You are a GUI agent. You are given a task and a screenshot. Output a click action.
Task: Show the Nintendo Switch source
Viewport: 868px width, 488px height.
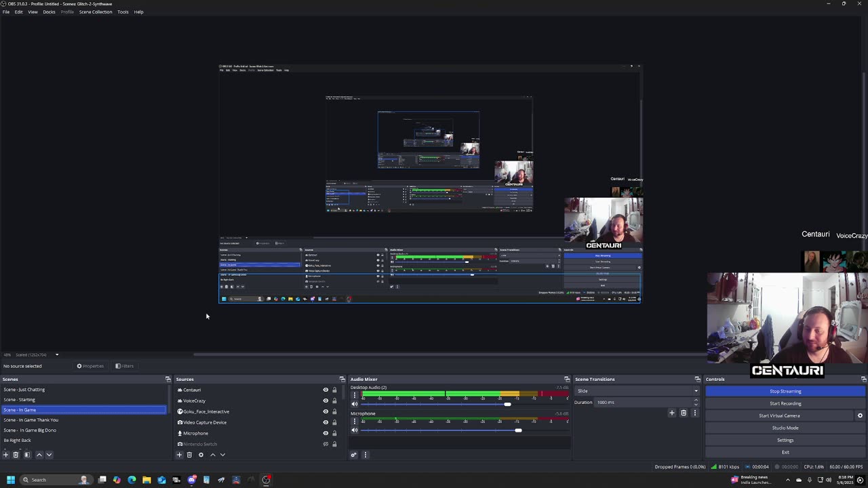(x=325, y=444)
